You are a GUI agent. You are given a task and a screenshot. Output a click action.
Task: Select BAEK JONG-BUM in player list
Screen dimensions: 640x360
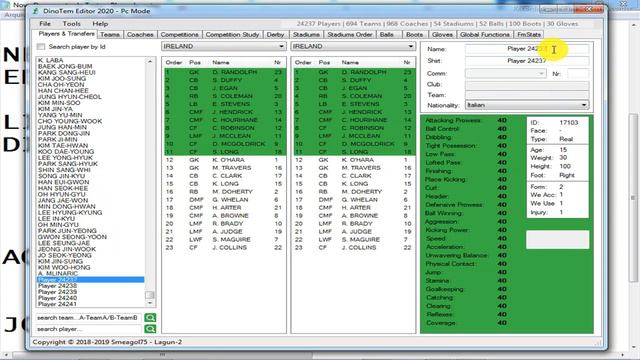pyautogui.click(x=65, y=66)
